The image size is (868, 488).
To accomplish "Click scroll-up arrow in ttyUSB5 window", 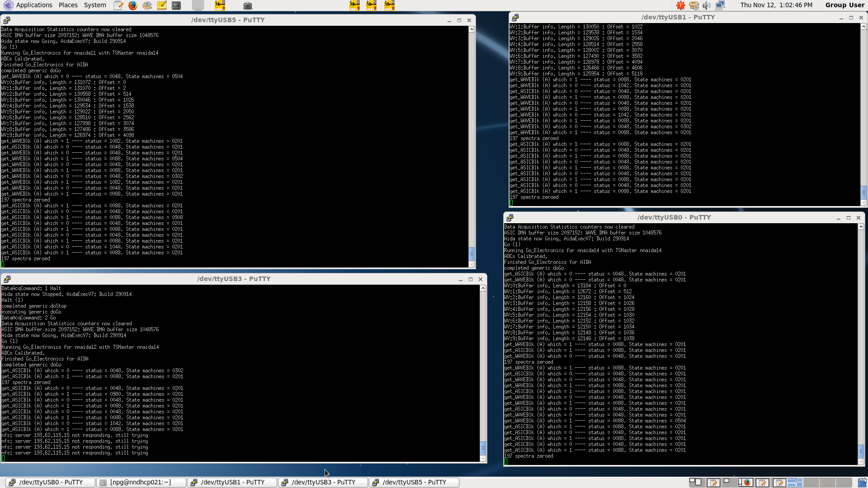I will pos(472,29).
